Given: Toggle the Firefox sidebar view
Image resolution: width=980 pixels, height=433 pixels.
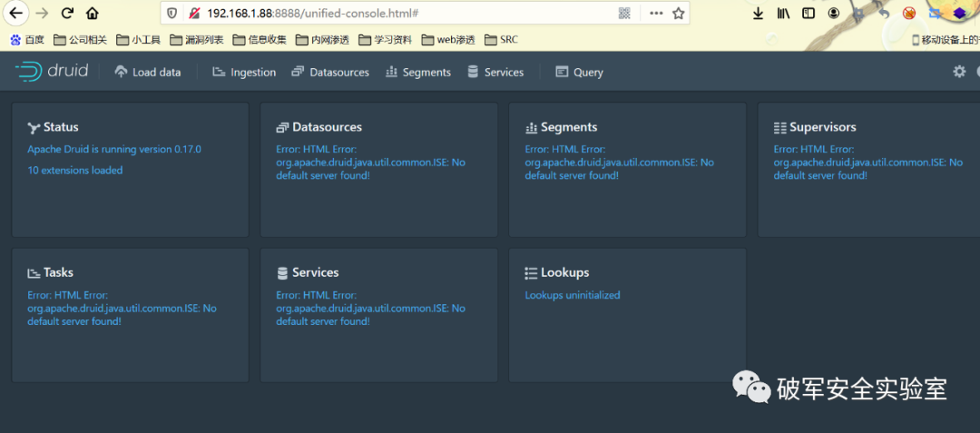Looking at the screenshot, I should (x=808, y=14).
